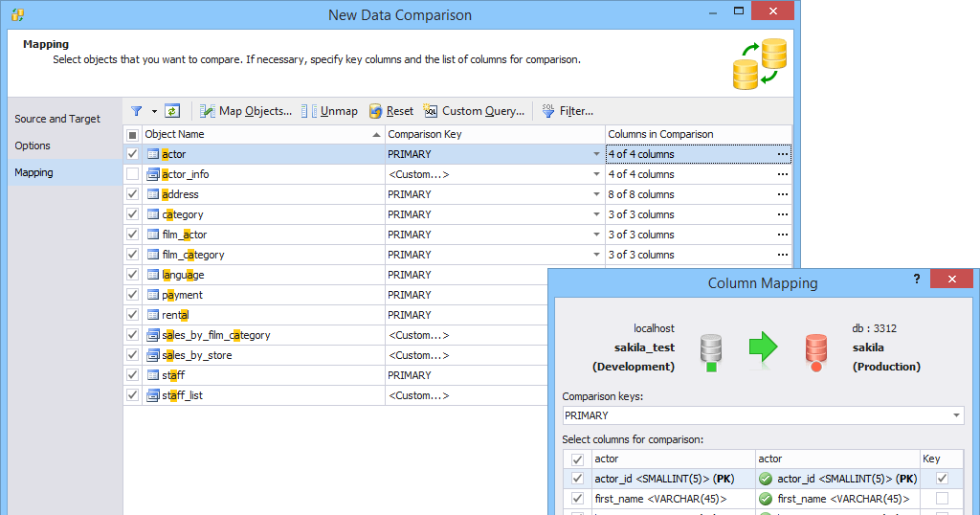This screenshot has width=980, height=515.
Task: Click the language table icon
Action: (x=153, y=275)
